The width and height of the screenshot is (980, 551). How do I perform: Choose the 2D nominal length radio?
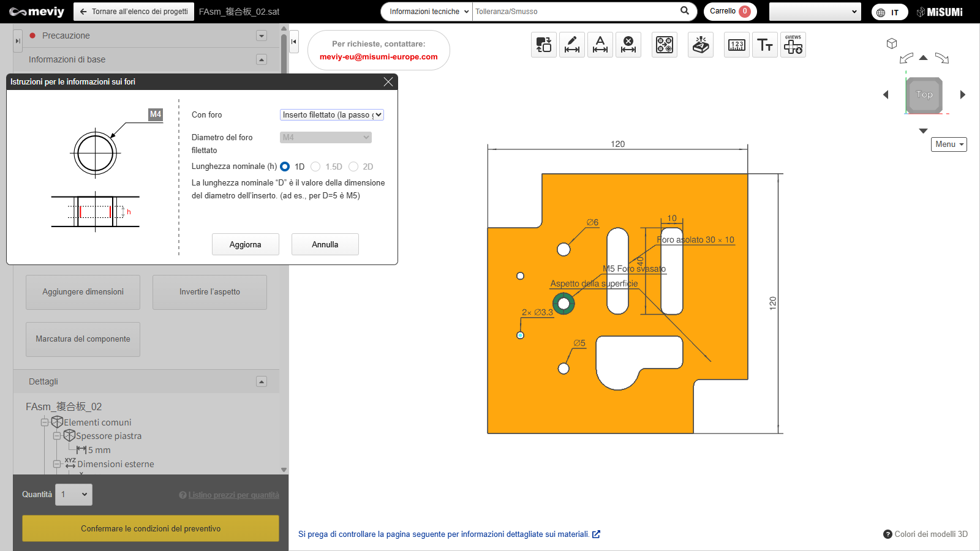(353, 167)
